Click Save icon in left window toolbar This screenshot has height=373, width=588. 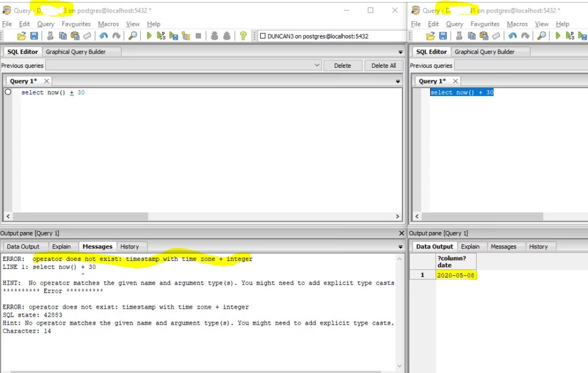[34, 36]
